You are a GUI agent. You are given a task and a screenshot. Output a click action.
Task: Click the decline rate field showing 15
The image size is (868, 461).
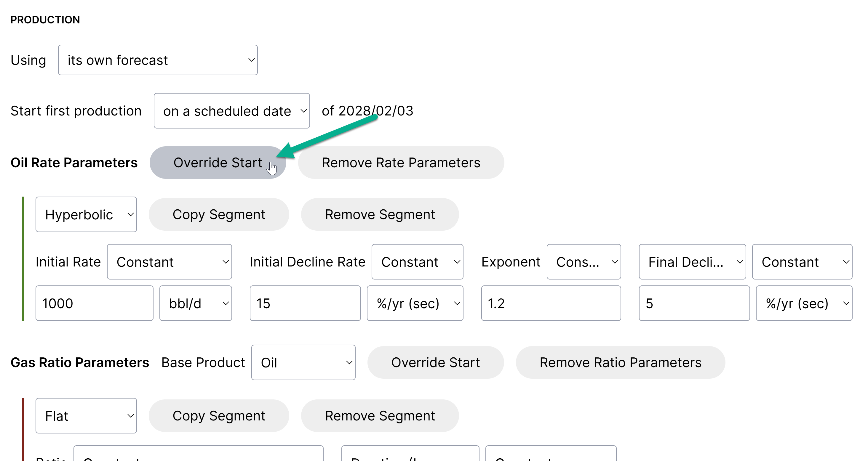click(305, 303)
